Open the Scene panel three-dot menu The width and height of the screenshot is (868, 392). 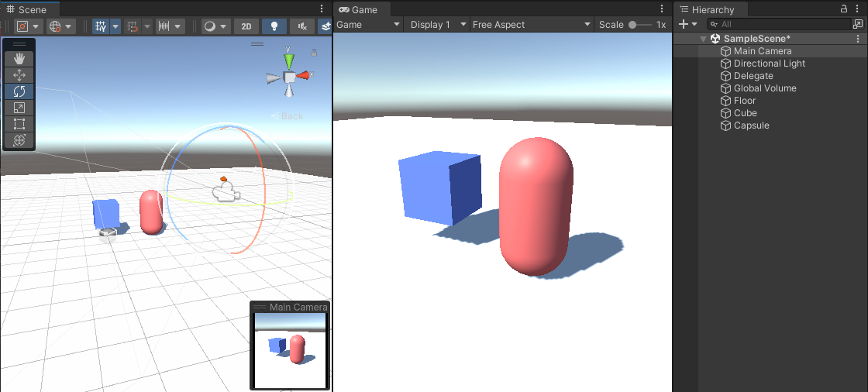[x=322, y=9]
